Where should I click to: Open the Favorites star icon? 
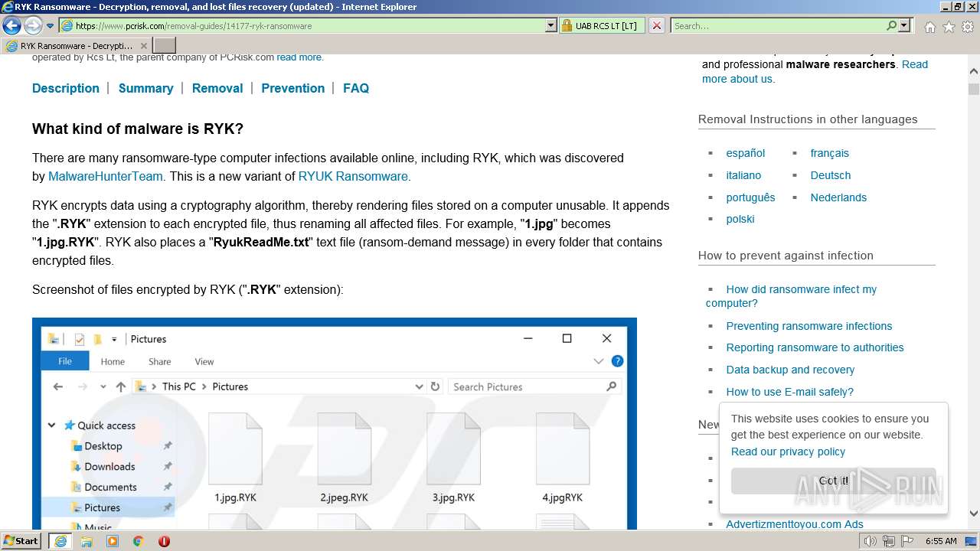click(x=949, y=26)
